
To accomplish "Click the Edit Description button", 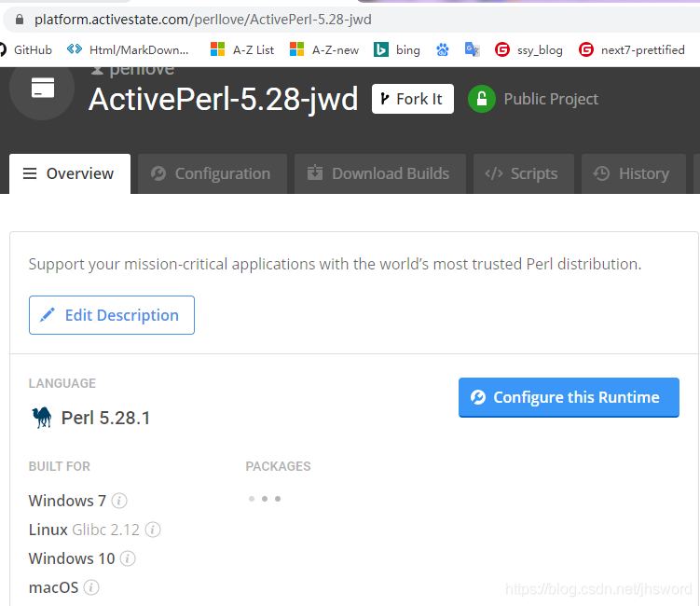I will click(x=111, y=315).
